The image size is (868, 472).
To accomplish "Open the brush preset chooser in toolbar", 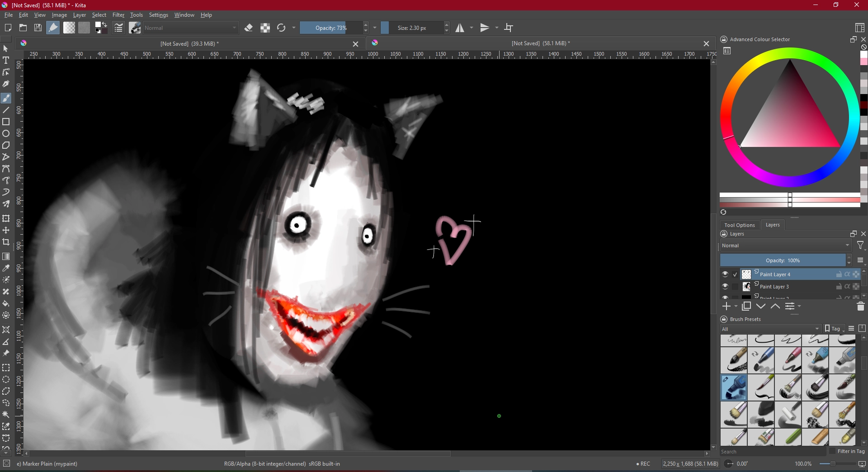I will 135,28.
